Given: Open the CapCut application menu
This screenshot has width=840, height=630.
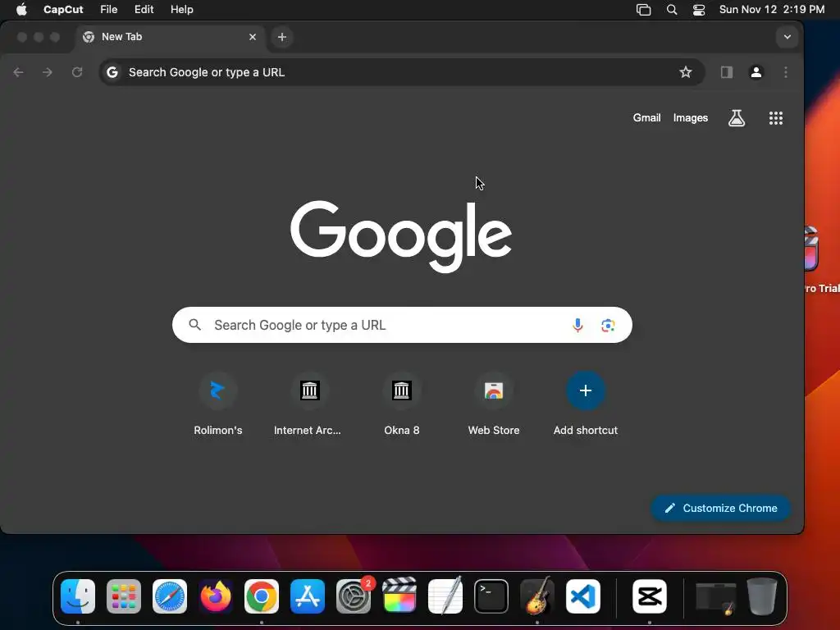Looking at the screenshot, I should tap(63, 10).
